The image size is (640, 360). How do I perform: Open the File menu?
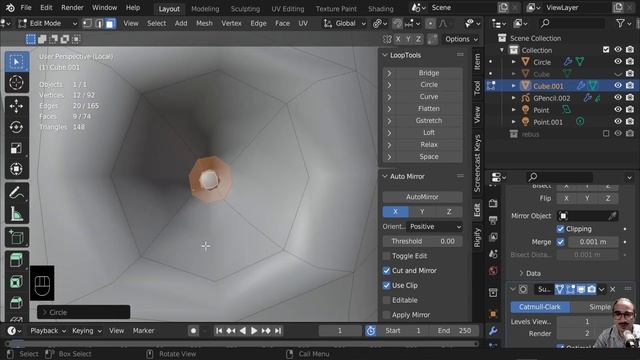[x=26, y=8]
